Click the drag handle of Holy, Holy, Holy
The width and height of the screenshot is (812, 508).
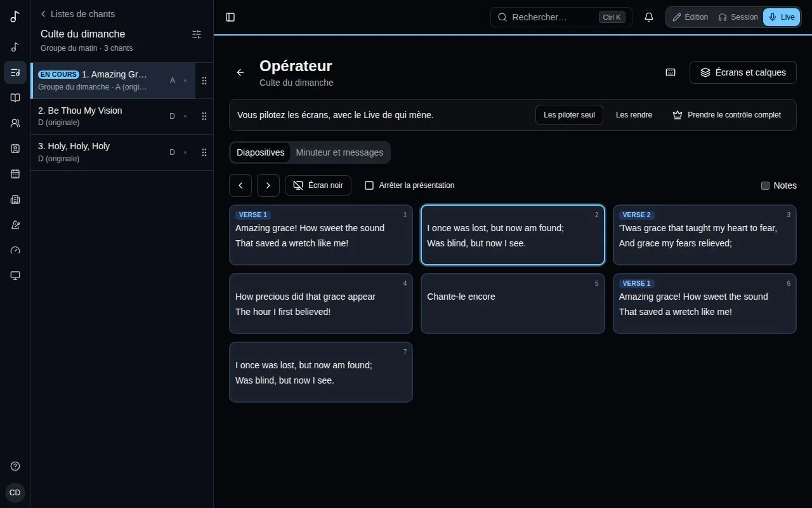pyautogui.click(x=204, y=152)
